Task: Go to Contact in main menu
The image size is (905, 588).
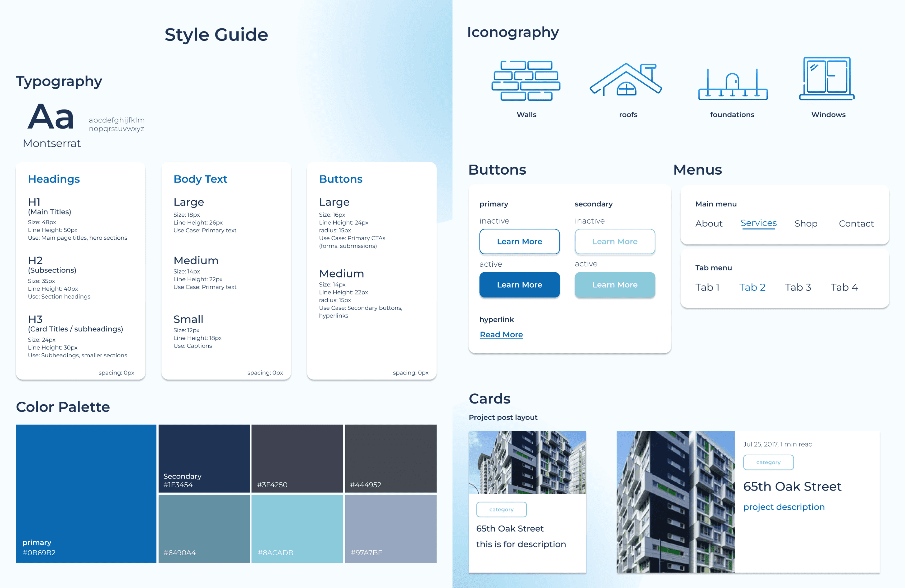Action: point(856,224)
